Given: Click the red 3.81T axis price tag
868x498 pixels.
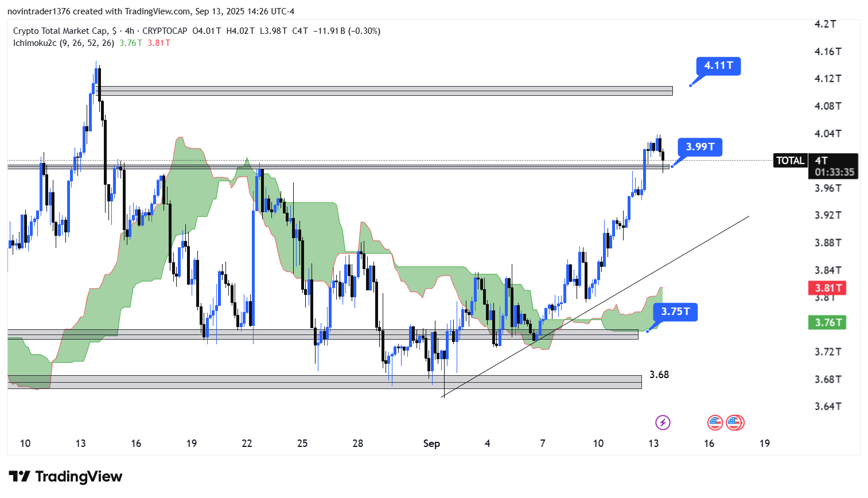Looking at the screenshot, I should [x=827, y=288].
